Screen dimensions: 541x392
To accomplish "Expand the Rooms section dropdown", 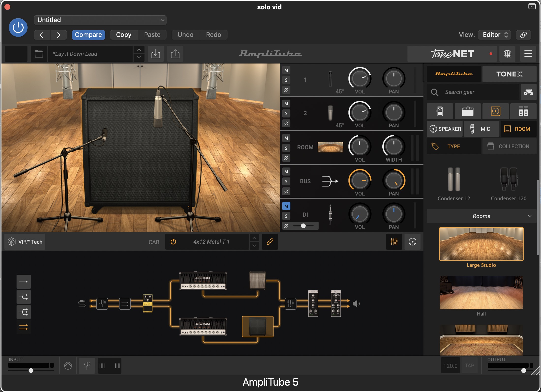I will pyautogui.click(x=481, y=216).
